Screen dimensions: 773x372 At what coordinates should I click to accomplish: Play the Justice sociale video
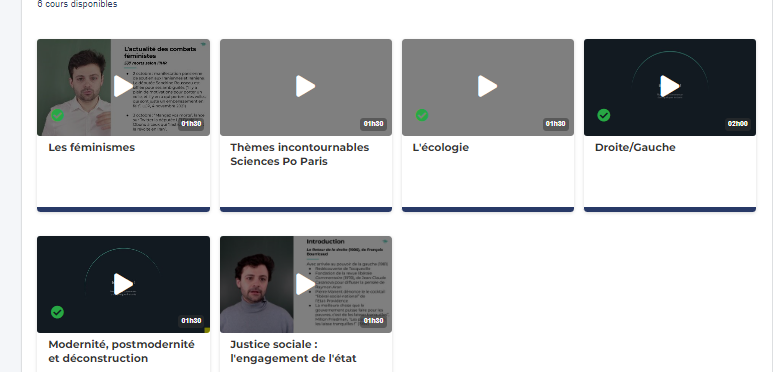(x=306, y=284)
